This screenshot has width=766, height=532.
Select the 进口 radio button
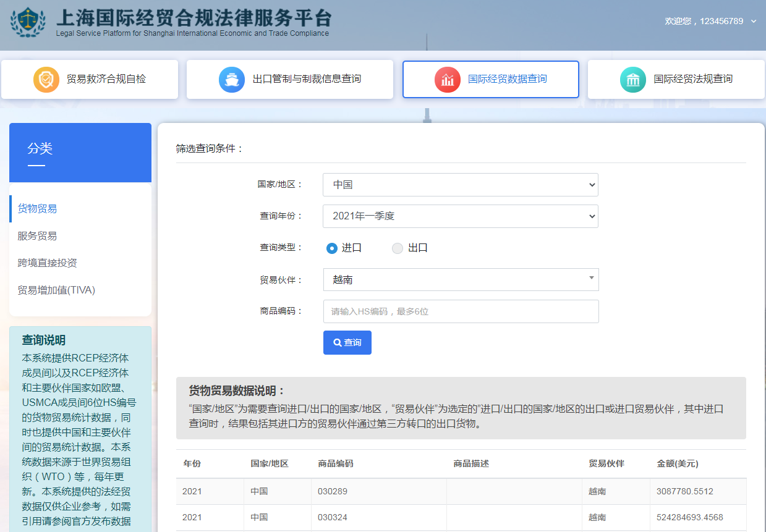tap(332, 248)
